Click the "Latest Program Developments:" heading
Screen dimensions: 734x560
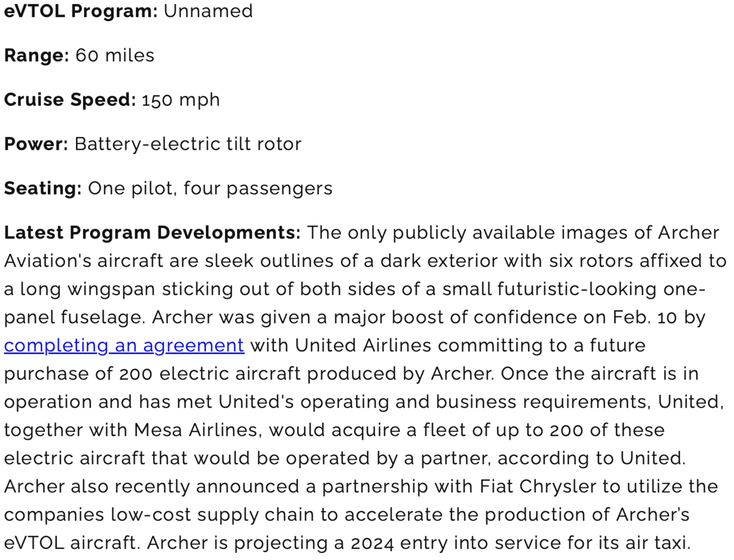152,233
